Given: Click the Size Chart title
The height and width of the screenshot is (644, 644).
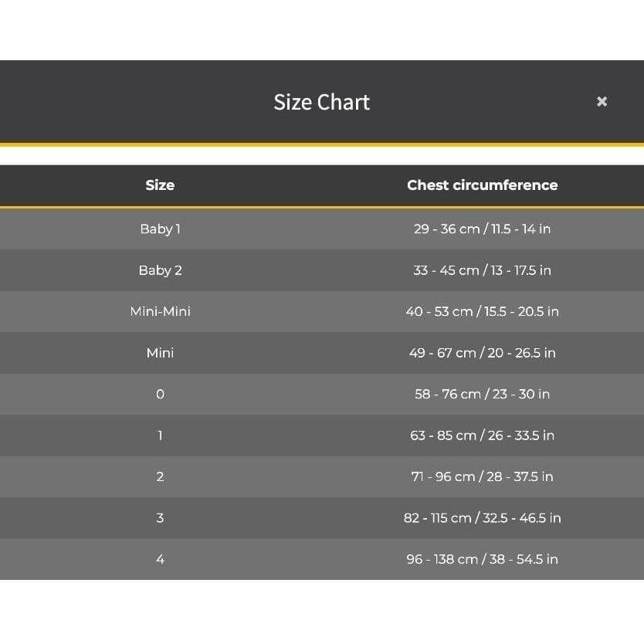Looking at the screenshot, I should (x=321, y=102).
